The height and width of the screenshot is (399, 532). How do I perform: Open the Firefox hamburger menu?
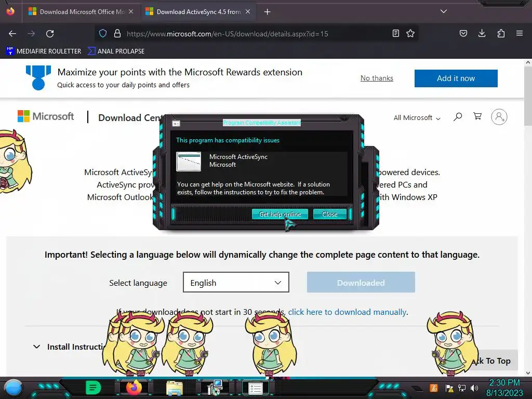520,33
